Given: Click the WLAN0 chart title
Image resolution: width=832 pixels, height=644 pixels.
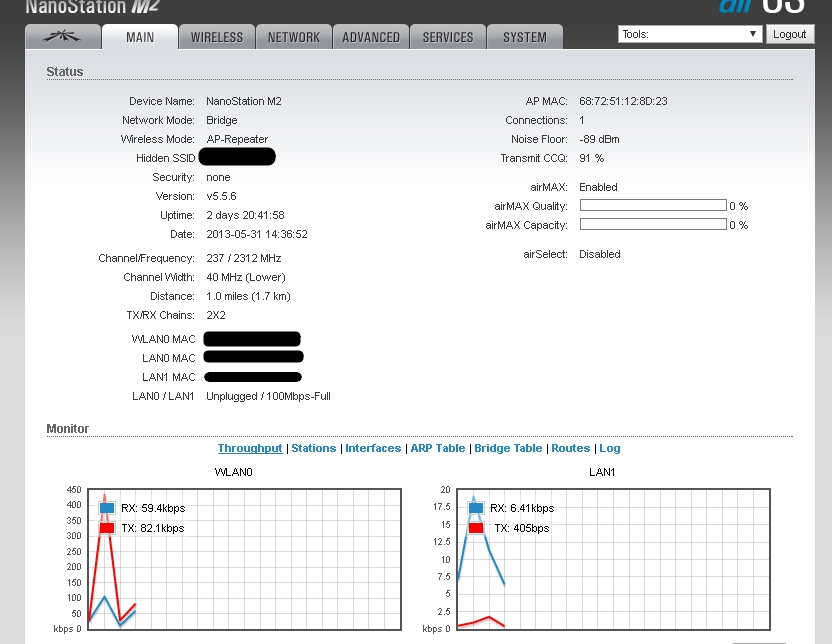Looking at the screenshot, I should point(233,472).
